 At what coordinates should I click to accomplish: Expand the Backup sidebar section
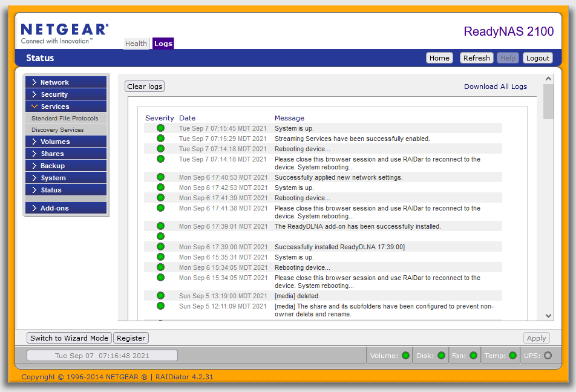pos(66,166)
